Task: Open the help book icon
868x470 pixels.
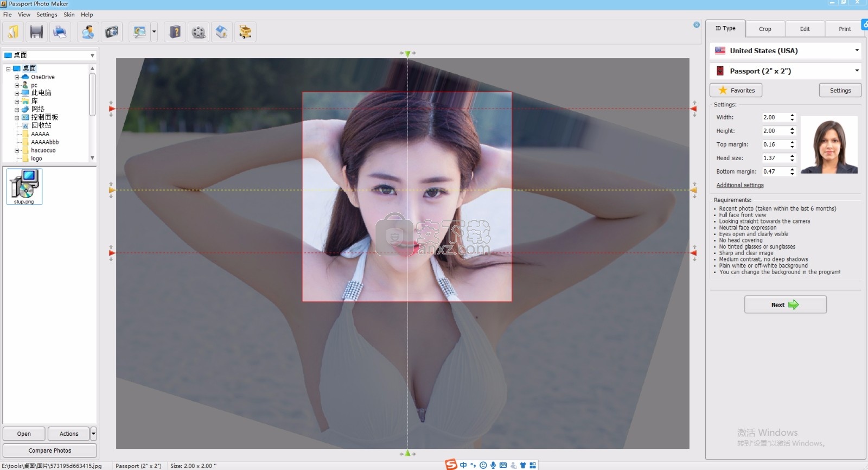Action: (175, 32)
